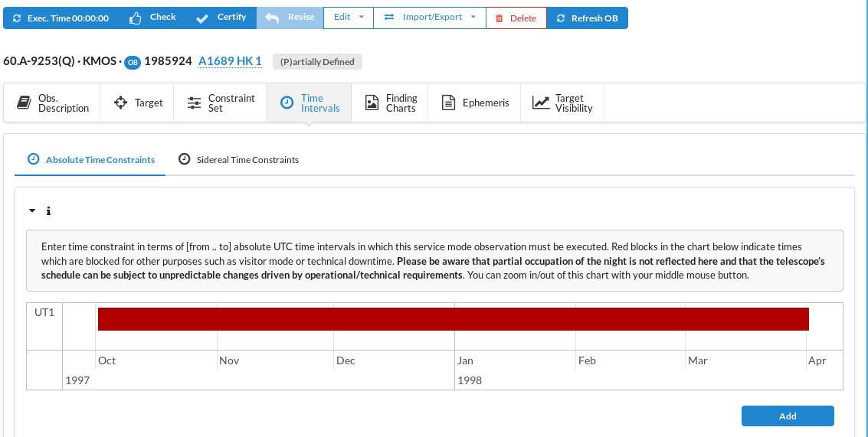Image resolution: width=868 pixels, height=437 pixels.
Task: Collapse the info panel triangle
Action: pos(32,210)
